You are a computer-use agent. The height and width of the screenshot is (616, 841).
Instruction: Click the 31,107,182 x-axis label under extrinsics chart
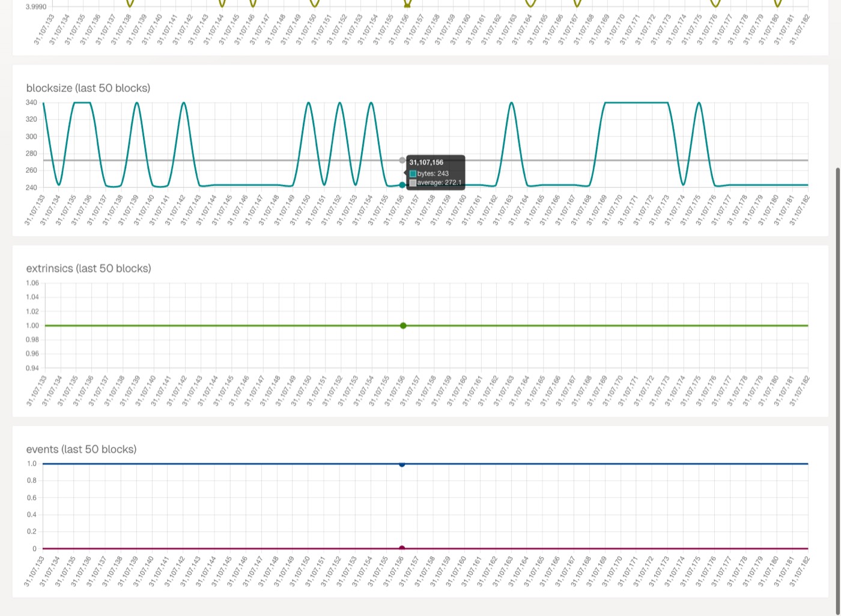pyautogui.click(x=800, y=391)
